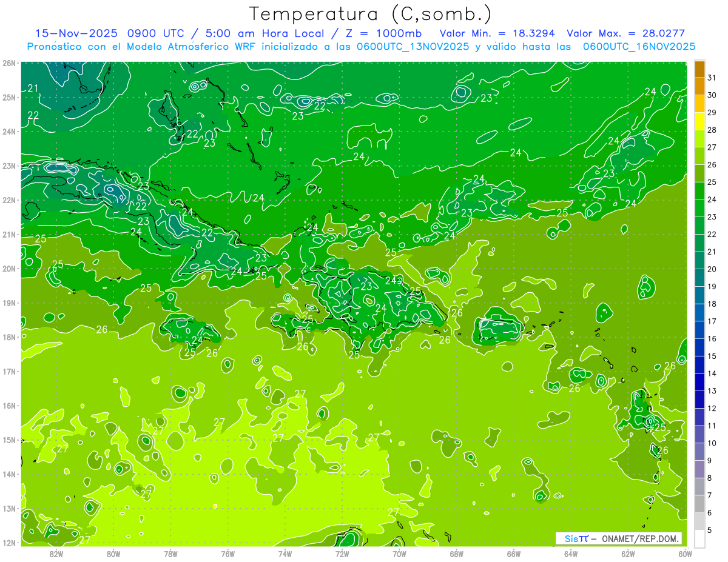Click the color scale label 30

coord(712,95)
